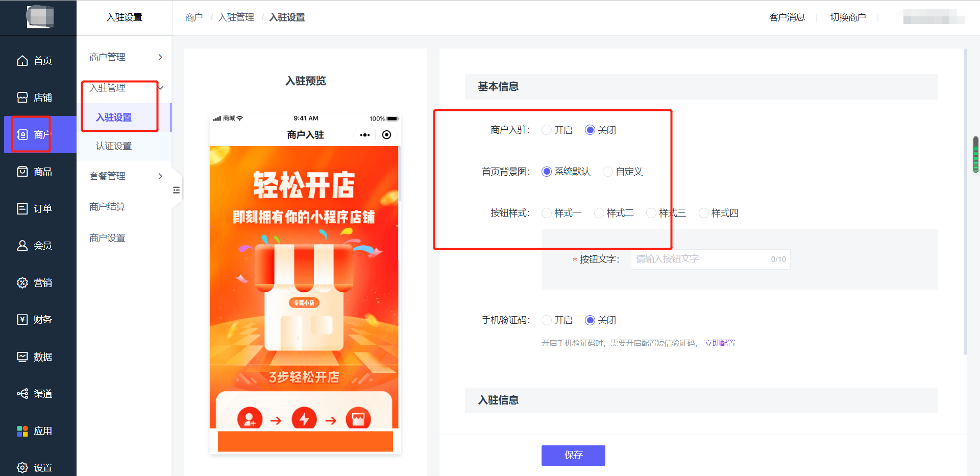
Task: Open 认证设置 menu item
Action: pos(114,146)
